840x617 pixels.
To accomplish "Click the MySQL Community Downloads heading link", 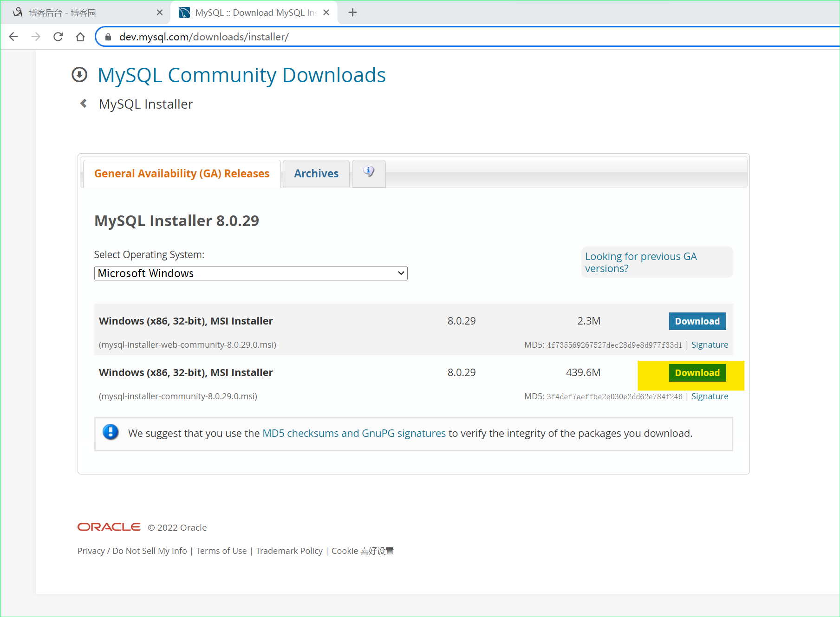I will (x=241, y=75).
